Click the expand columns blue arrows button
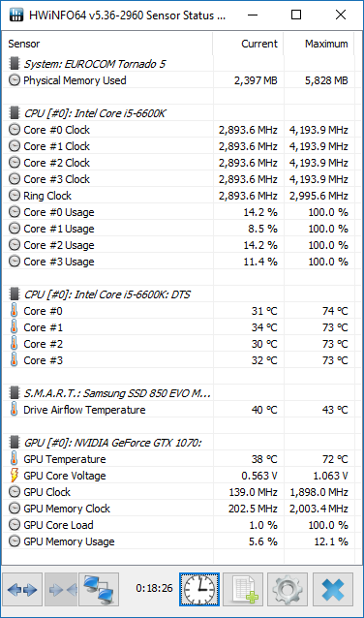364x618 pixels. click(22, 590)
